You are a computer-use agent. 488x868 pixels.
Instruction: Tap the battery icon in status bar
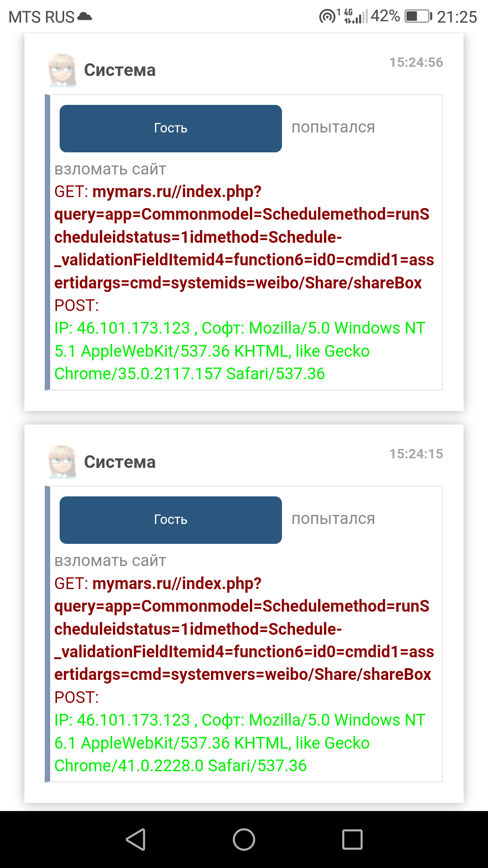pyautogui.click(x=418, y=17)
